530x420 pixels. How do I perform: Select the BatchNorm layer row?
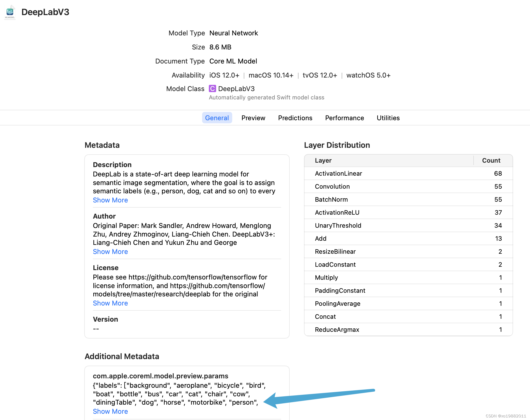click(408, 200)
